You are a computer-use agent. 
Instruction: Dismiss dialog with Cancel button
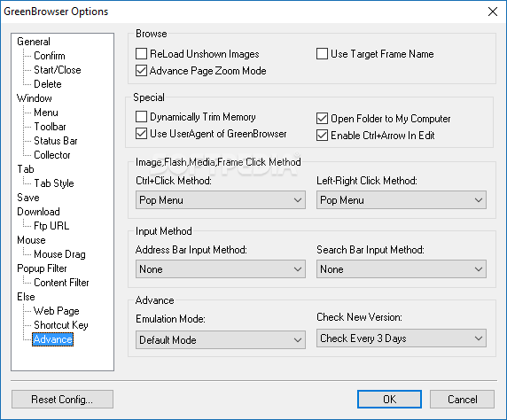(x=462, y=400)
